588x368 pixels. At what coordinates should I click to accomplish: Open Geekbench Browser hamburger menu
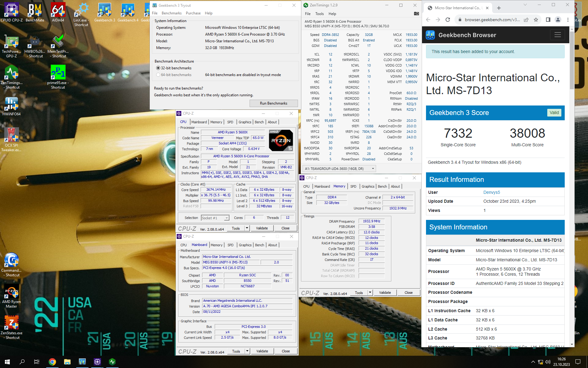pyautogui.click(x=557, y=35)
